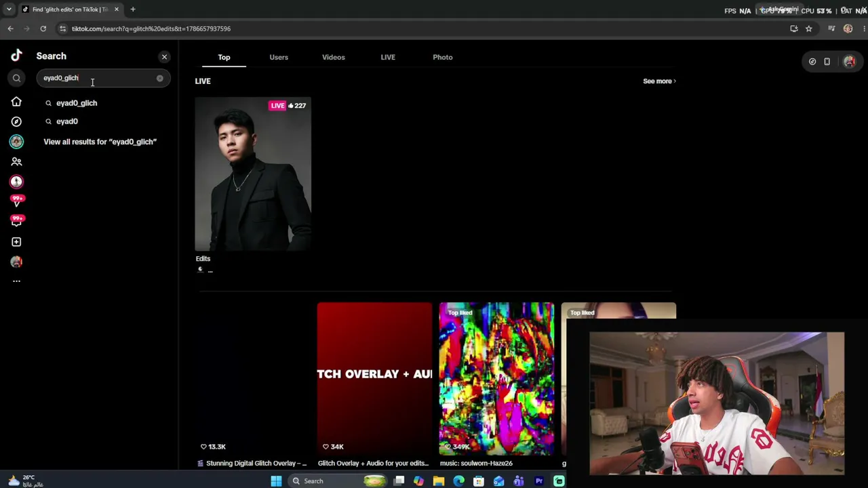Click the Get app phone icon
868x488 pixels.
click(827, 62)
